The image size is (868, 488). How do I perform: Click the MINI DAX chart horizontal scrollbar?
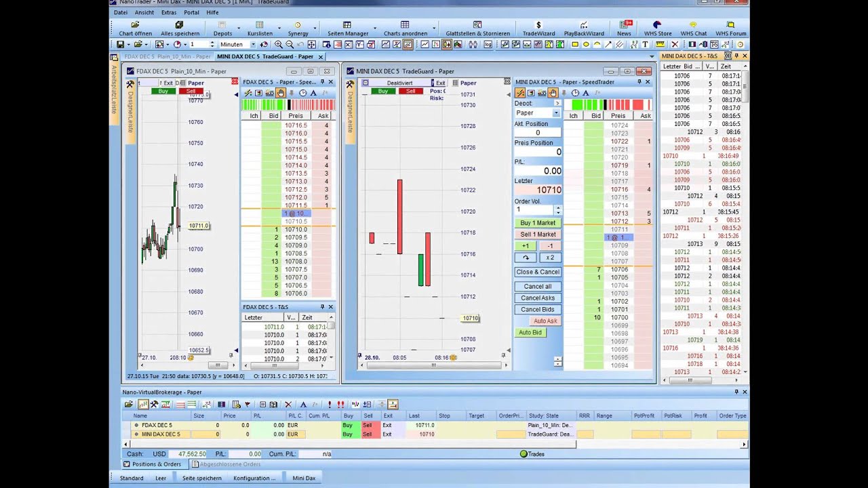434,365
